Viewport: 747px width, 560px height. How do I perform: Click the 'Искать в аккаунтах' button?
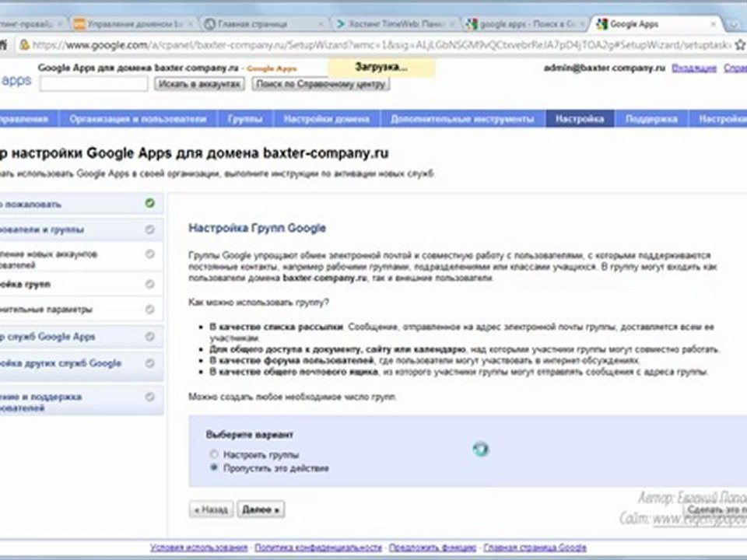199,84
